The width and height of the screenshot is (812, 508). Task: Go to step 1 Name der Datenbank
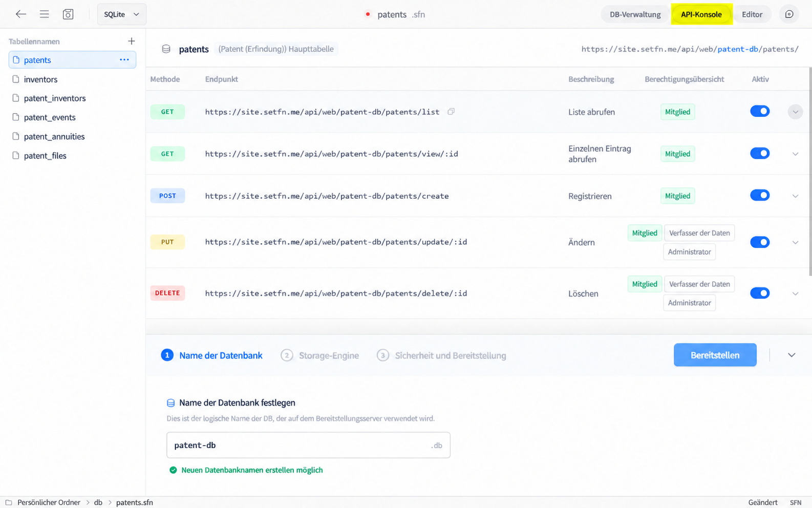click(211, 355)
